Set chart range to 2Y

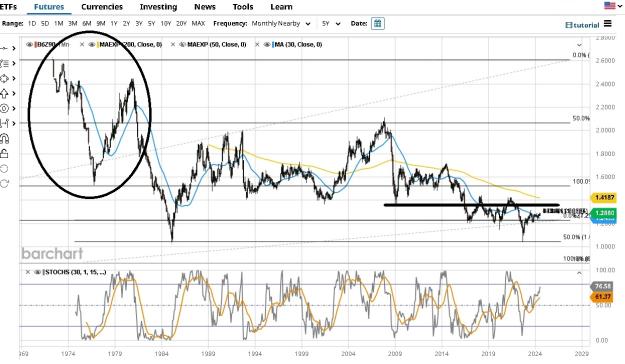pos(126,24)
